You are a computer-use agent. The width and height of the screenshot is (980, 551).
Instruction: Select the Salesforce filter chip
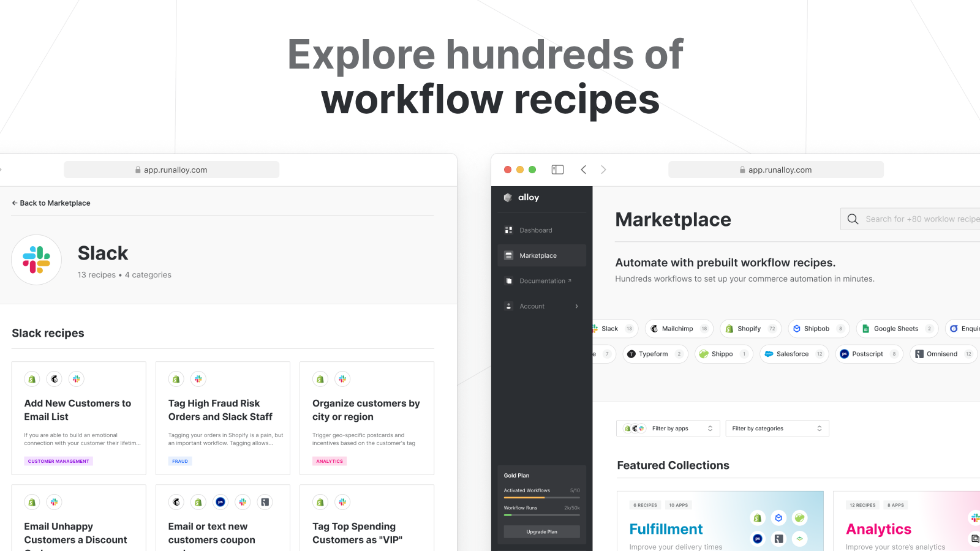793,354
